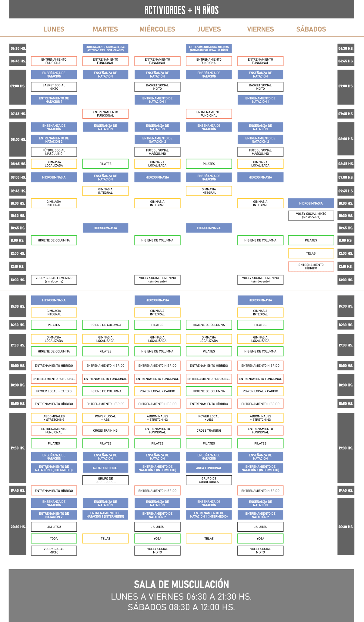Click Friday's Yoga class
The width and height of the screenshot is (364, 622).
(260, 539)
